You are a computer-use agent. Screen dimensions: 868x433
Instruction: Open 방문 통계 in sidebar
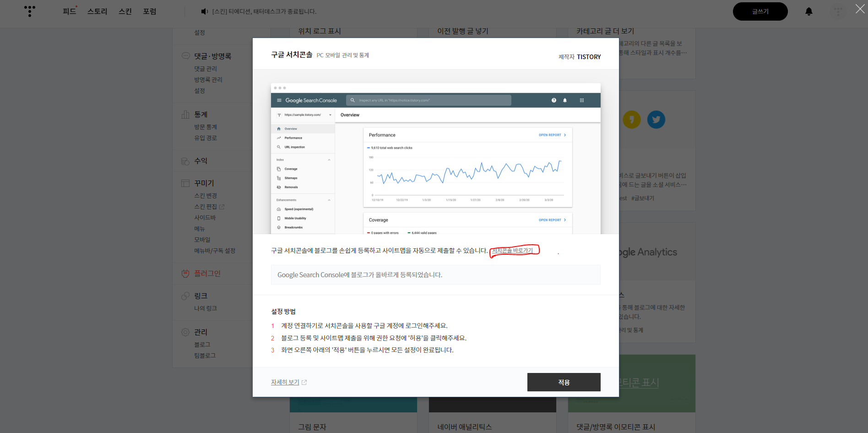click(x=206, y=127)
